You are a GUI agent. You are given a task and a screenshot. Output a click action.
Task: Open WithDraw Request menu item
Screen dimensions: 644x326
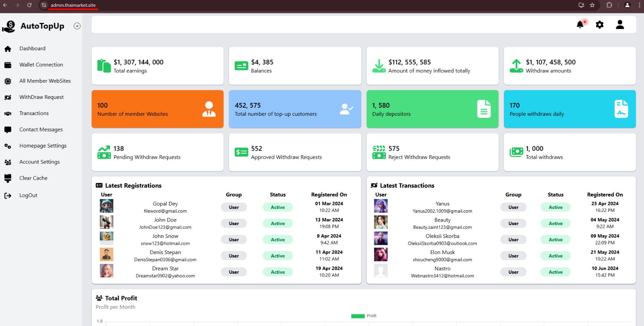click(x=41, y=97)
